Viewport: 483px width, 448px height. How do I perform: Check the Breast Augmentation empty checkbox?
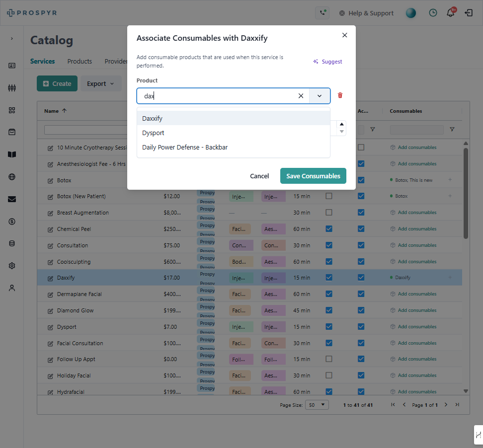pyautogui.click(x=328, y=213)
